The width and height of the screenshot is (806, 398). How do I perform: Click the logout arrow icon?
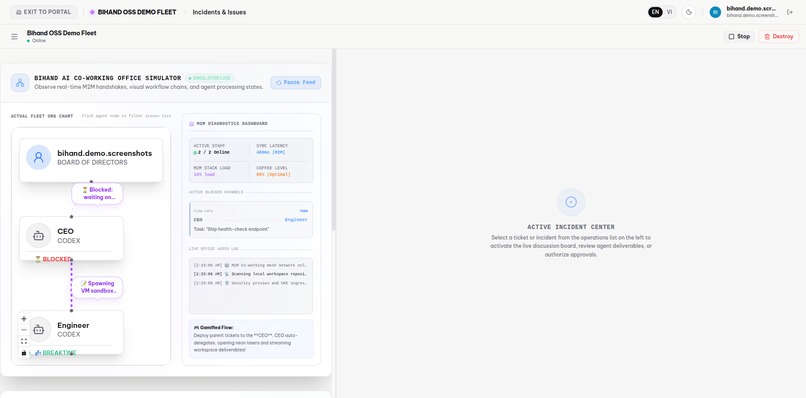(x=790, y=12)
